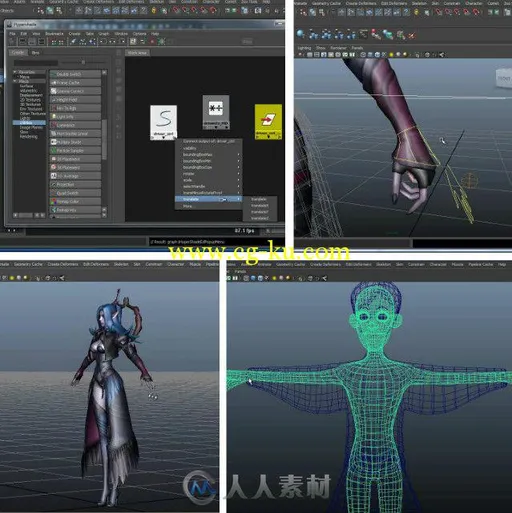Viewport: 512px width, 513px height.
Task: Toggle smooth shade all in top-right viewport
Action: point(370,54)
